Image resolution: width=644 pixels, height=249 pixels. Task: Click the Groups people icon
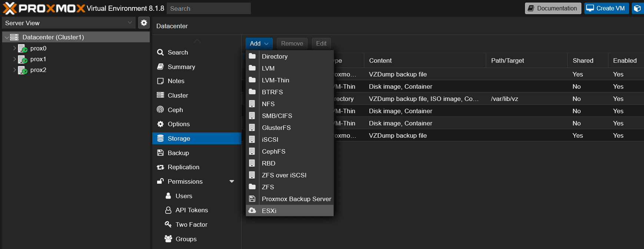(x=168, y=239)
